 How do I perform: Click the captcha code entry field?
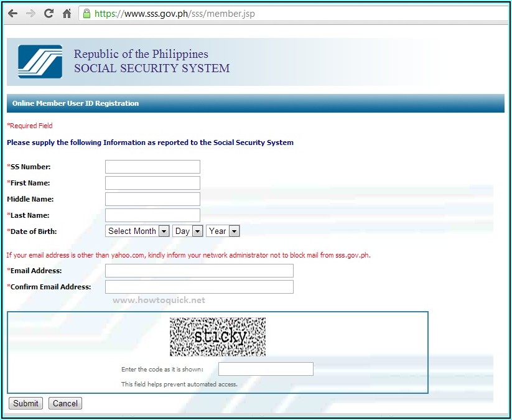pos(266,369)
